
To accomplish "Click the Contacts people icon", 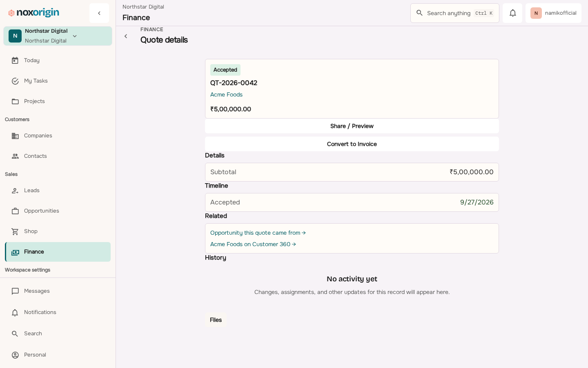I will 15,156.
